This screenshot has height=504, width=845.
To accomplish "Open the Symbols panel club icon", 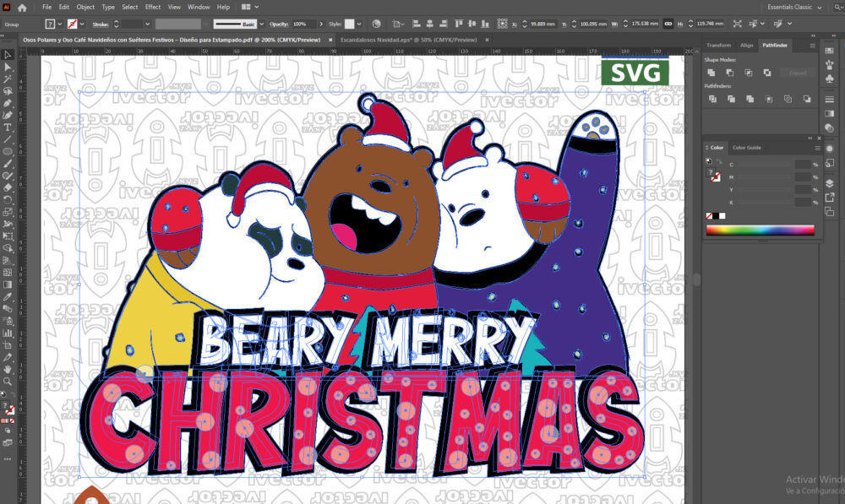I will [830, 79].
